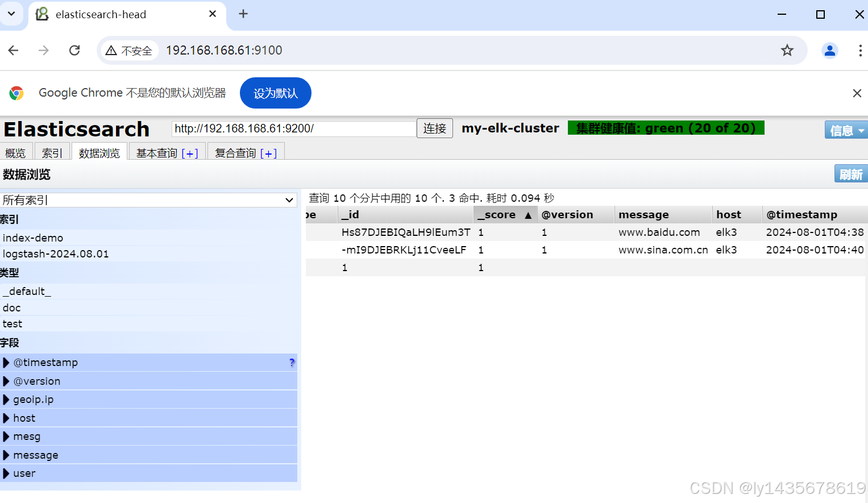Add a new 复合查询 tab with [+]
Image resolution: width=868 pixels, height=503 pixels.
[268, 153]
